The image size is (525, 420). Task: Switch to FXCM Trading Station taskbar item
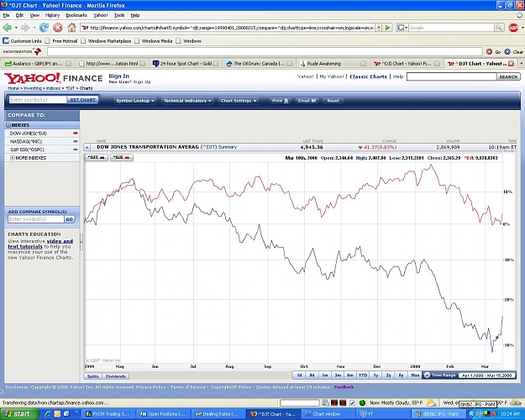coord(109,414)
